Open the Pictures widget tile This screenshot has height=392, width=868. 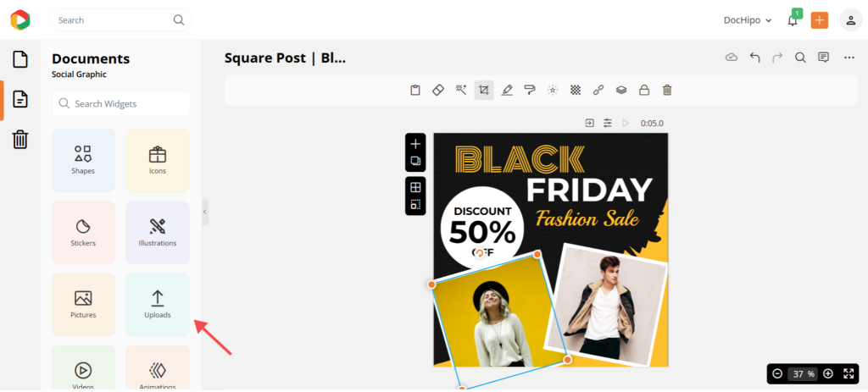(83, 304)
